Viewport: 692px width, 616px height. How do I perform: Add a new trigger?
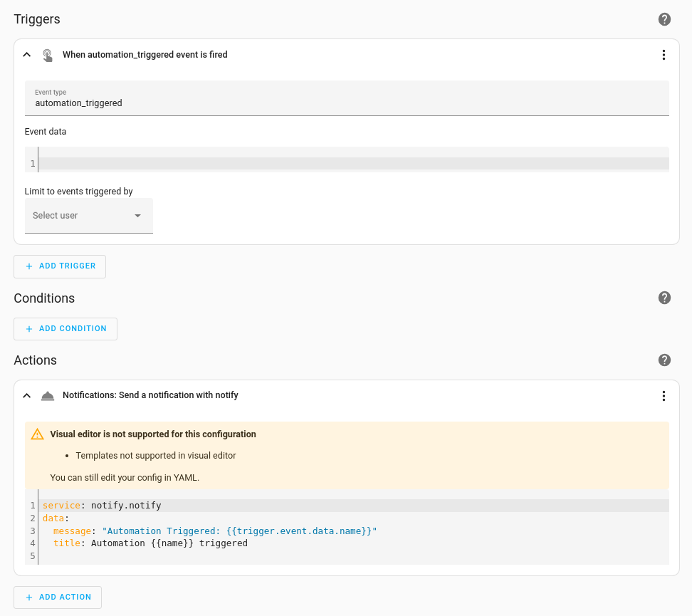coord(60,266)
